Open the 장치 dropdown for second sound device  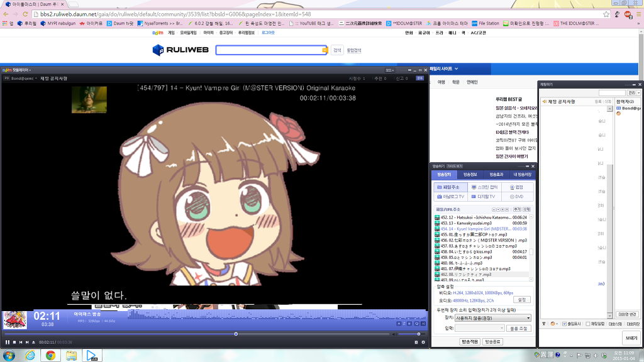(528, 318)
